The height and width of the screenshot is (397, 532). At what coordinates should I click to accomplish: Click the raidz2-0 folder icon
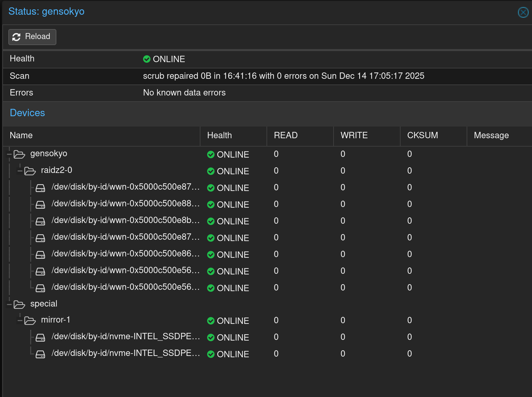click(x=30, y=171)
